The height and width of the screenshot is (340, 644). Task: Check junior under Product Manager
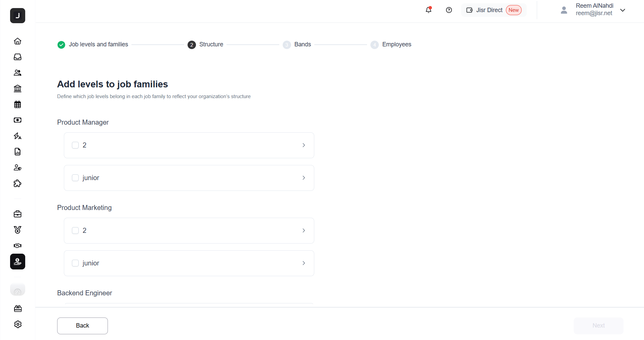[x=75, y=178]
